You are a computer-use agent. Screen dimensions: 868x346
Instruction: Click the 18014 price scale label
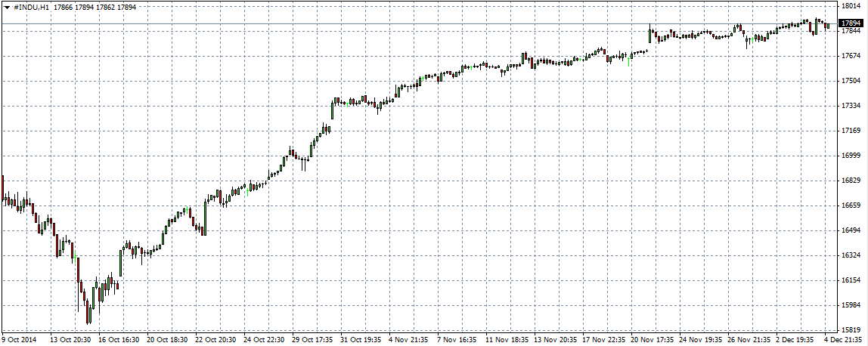[851, 6]
